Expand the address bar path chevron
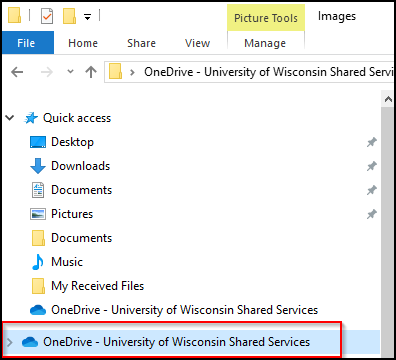This screenshot has height=360, width=396. click(132, 72)
